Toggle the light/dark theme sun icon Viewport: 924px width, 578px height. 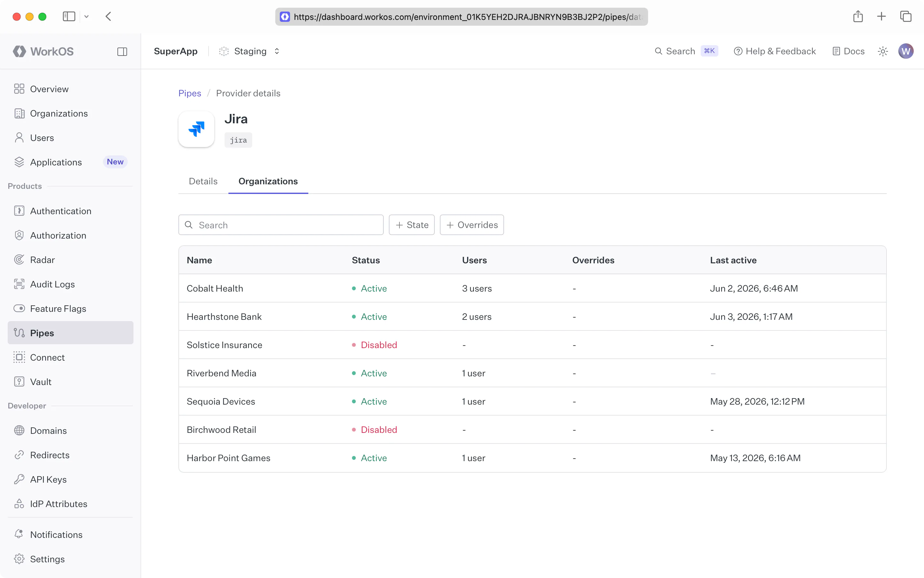click(x=883, y=51)
